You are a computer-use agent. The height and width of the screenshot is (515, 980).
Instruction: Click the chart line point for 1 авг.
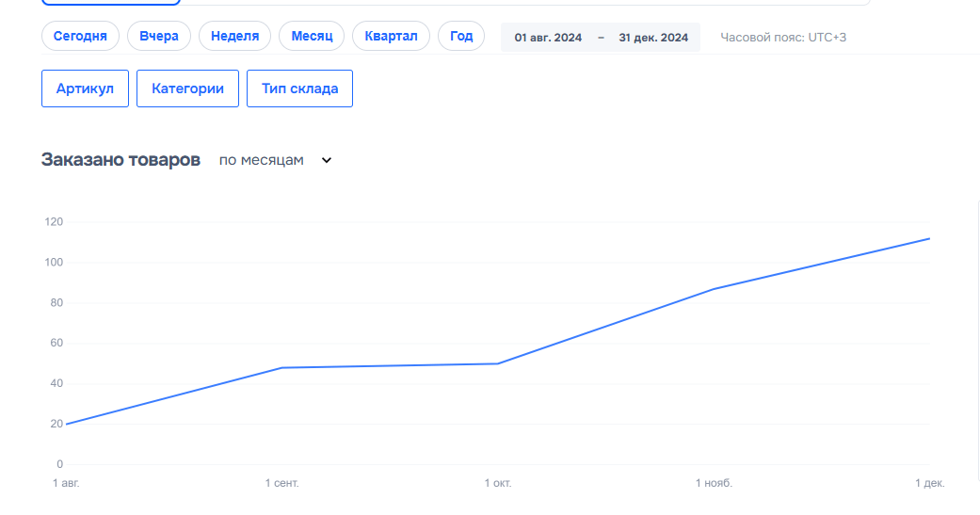pos(66,424)
